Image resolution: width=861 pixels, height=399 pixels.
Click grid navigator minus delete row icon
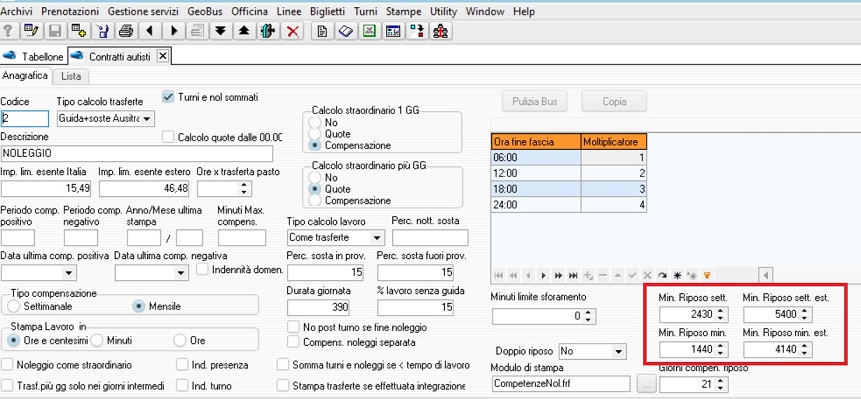603,275
